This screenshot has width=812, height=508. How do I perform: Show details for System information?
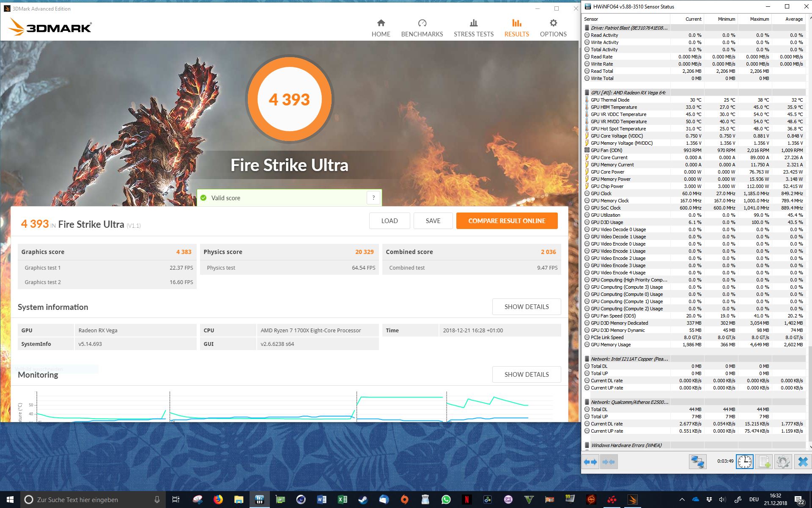point(526,306)
